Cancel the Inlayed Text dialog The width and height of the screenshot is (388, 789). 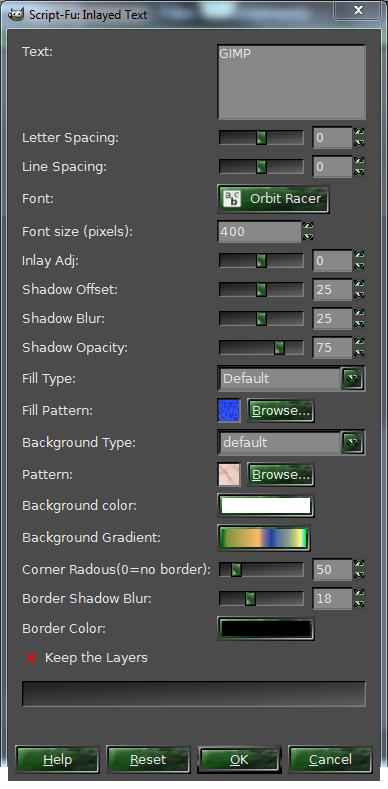[x=330, y=759]
